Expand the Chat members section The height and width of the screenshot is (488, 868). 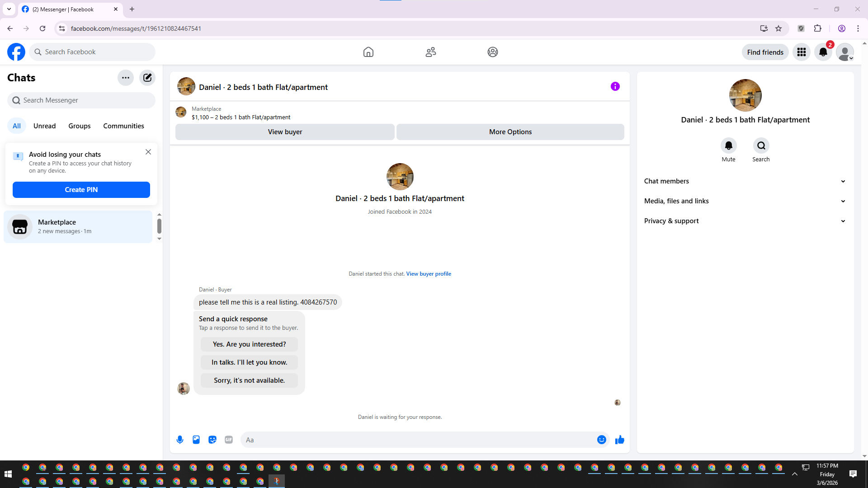click(x=745, y=181)
